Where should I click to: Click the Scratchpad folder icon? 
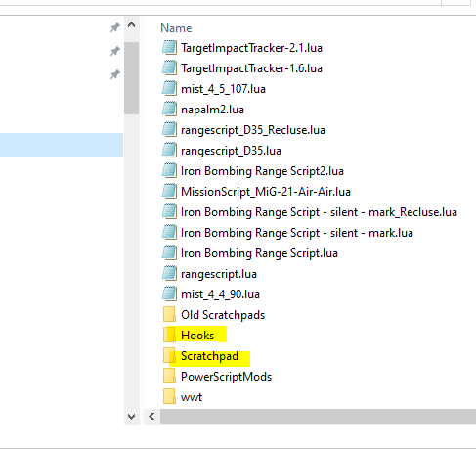click(169, 356)
